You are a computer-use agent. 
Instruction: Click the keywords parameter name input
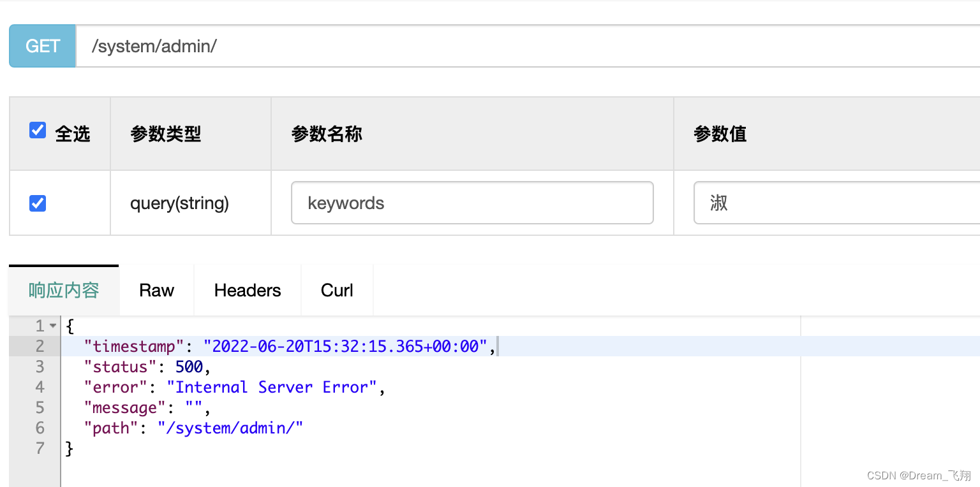472,203
